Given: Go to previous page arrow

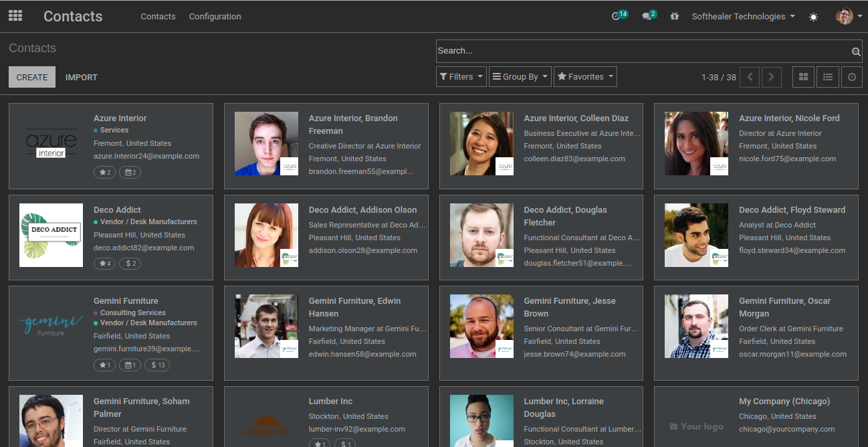Looking at the screenshot, I should 750,77.
